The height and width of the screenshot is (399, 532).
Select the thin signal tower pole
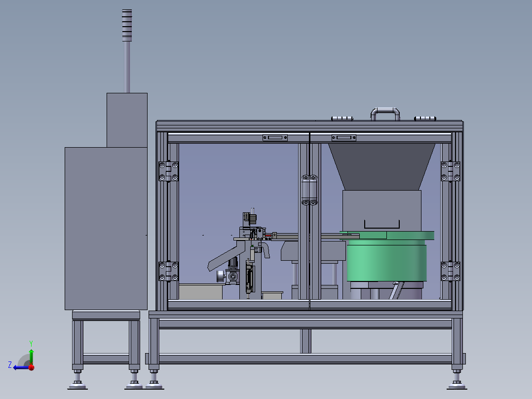coord(127,67)
